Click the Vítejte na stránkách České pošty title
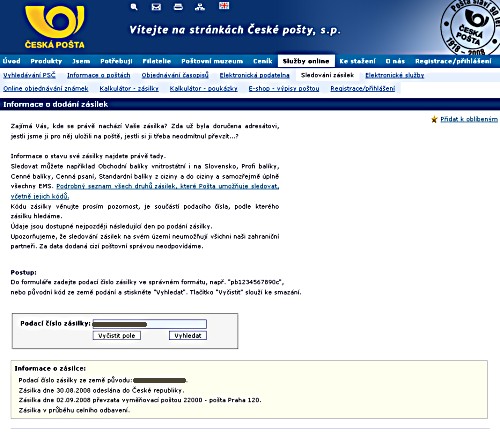Image resolution: width=500 pixels, height=437 pixels. pyautogui.click(x=235, y=30)
